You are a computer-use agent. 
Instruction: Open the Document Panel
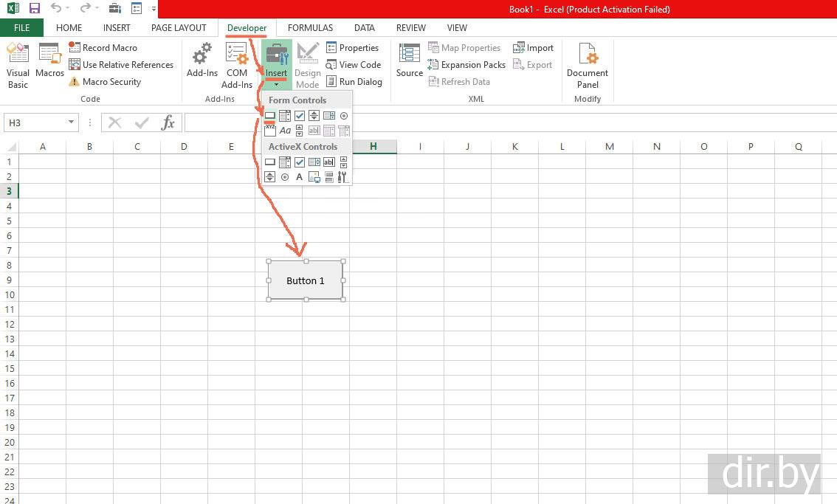point(588,65)
